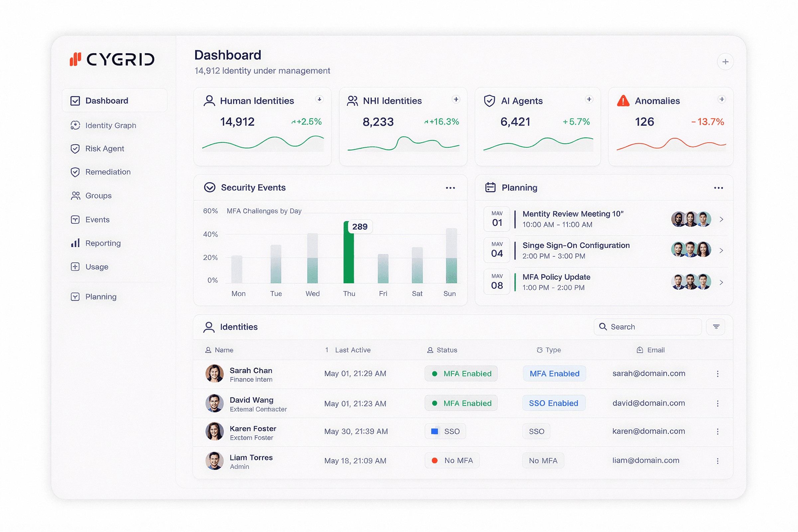Image resolution: width=798 pixels, height=532 pixels.
Task: Expand the Mentity Review Meeting event
Action: pos(721,219)
